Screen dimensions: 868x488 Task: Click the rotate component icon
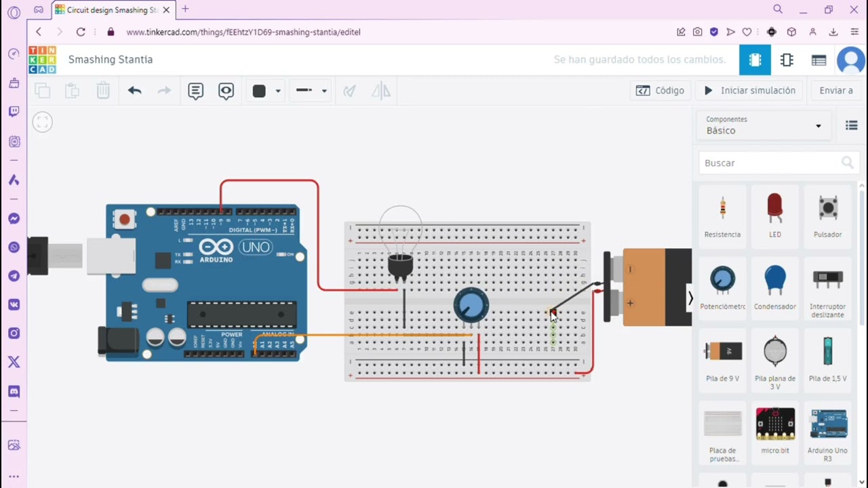pos(350,91)
